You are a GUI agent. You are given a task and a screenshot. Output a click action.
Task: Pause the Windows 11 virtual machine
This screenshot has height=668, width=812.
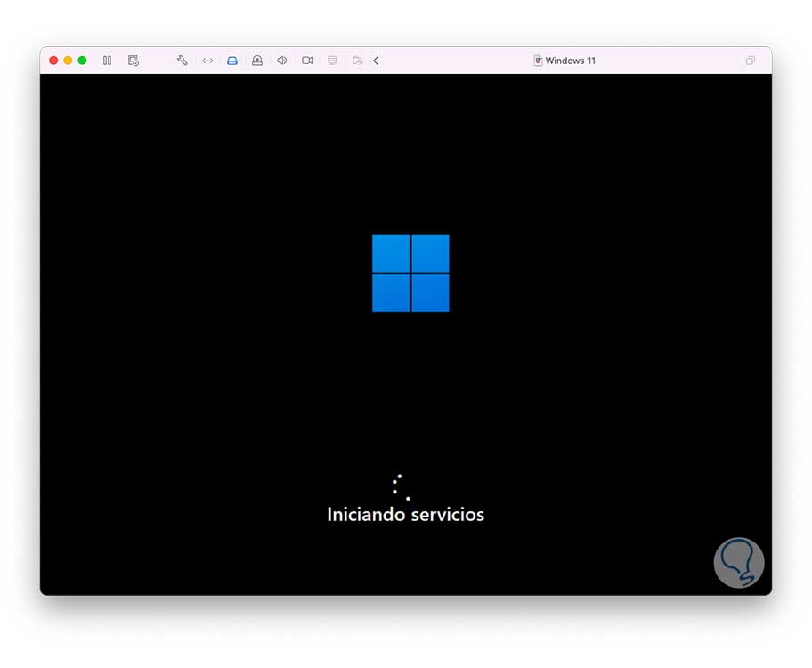[107, 61]
